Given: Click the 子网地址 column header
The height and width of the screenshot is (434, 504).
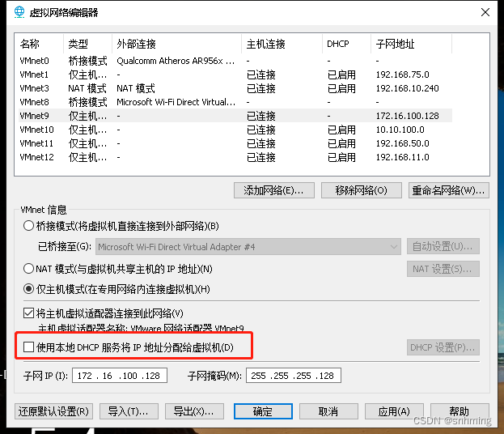Looking at the screenshot, I should 393,44.
